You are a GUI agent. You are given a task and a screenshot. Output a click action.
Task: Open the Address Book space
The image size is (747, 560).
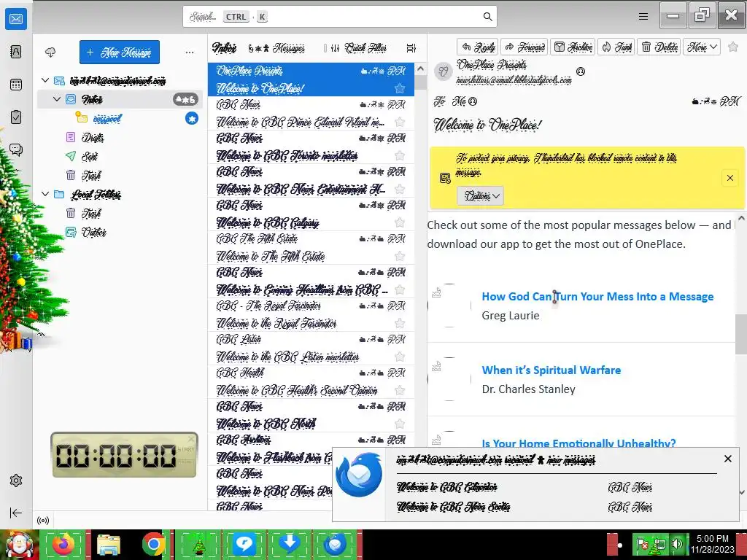point(16,52)
